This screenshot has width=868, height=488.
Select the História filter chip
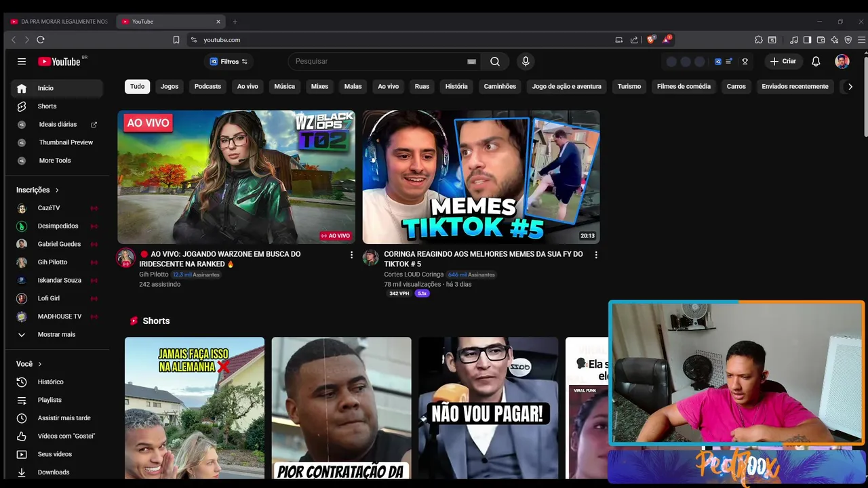click(x=456, y=87)
